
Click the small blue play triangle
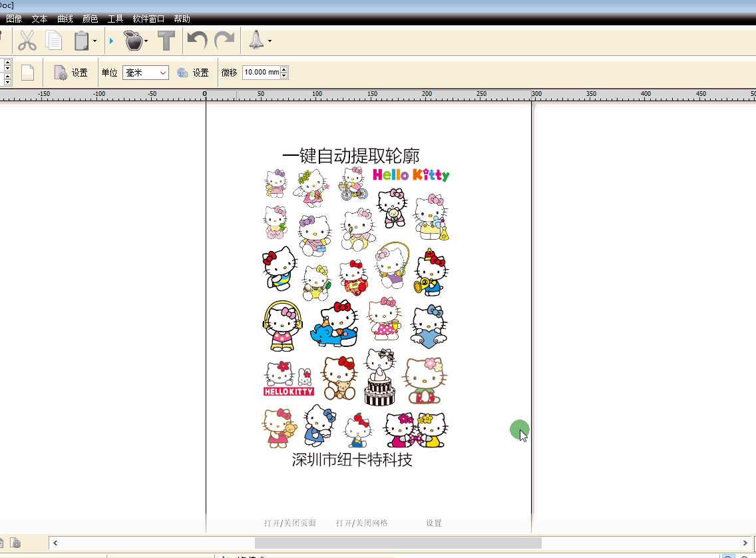point(111,41)
